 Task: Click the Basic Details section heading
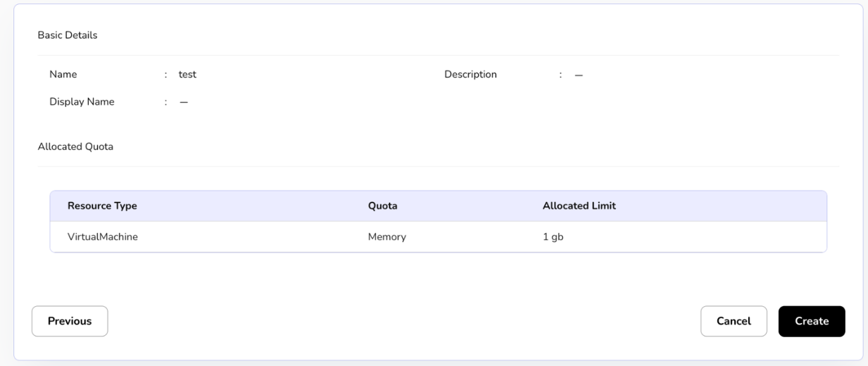click(68, 36)
